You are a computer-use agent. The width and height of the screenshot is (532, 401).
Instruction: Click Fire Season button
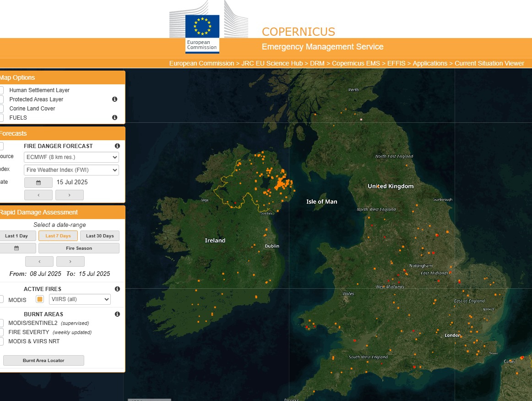[x=79, y=248]
